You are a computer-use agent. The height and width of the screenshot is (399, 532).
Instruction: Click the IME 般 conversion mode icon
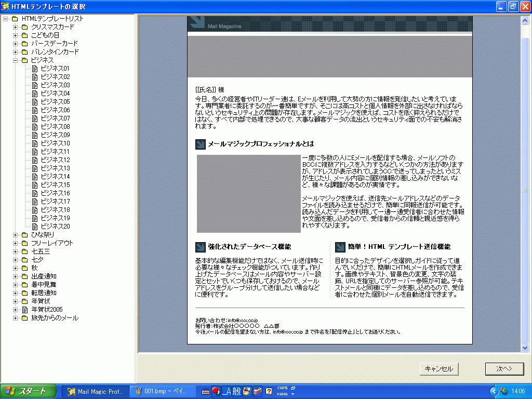pyautogui.click(x=236, y=392)
